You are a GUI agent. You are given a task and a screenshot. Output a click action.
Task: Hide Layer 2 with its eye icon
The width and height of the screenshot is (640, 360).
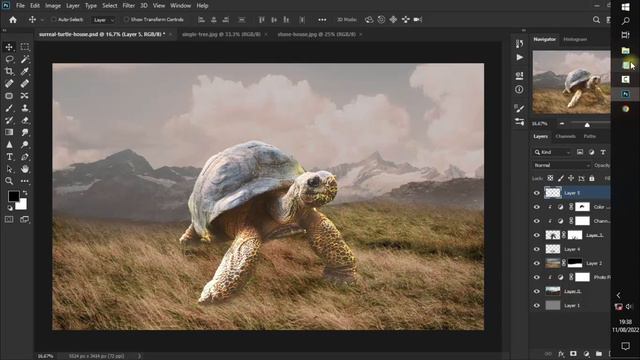[537, 263]
